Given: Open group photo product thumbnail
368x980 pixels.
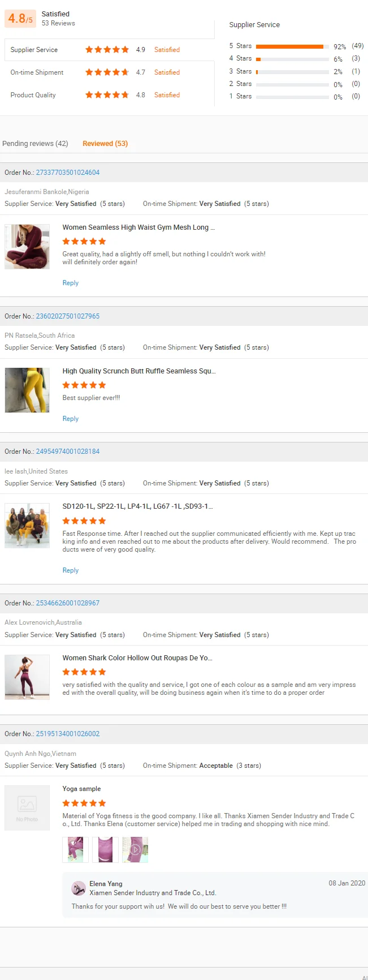Looking at the screenshot, I should 27,526.
